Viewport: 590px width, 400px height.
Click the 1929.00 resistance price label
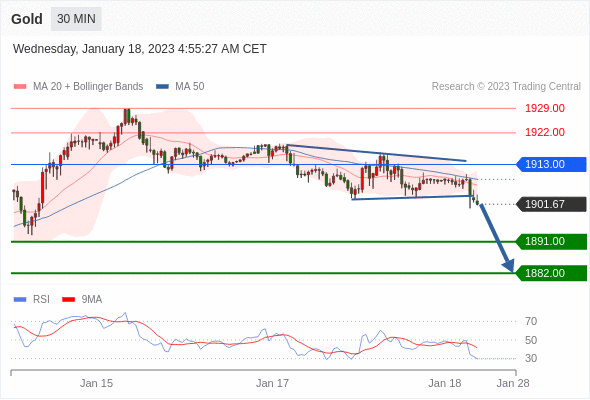click(x=544, y=108)
